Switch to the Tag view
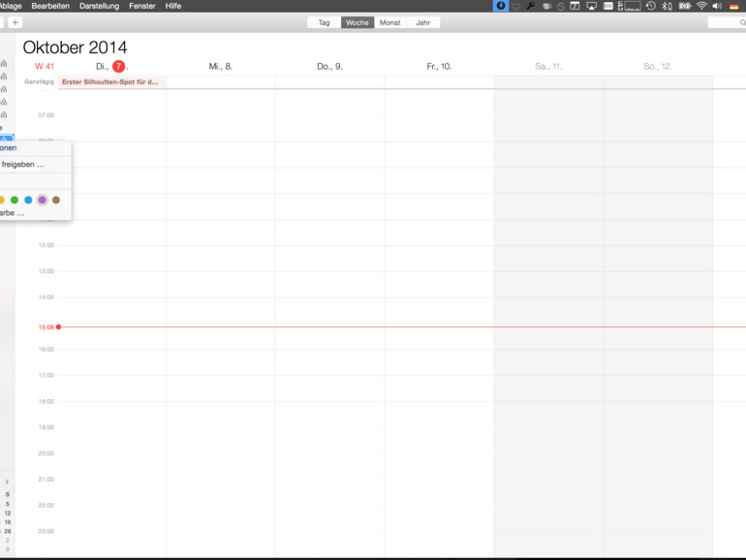Screen dimensions: 746x560 coord(324,22)
